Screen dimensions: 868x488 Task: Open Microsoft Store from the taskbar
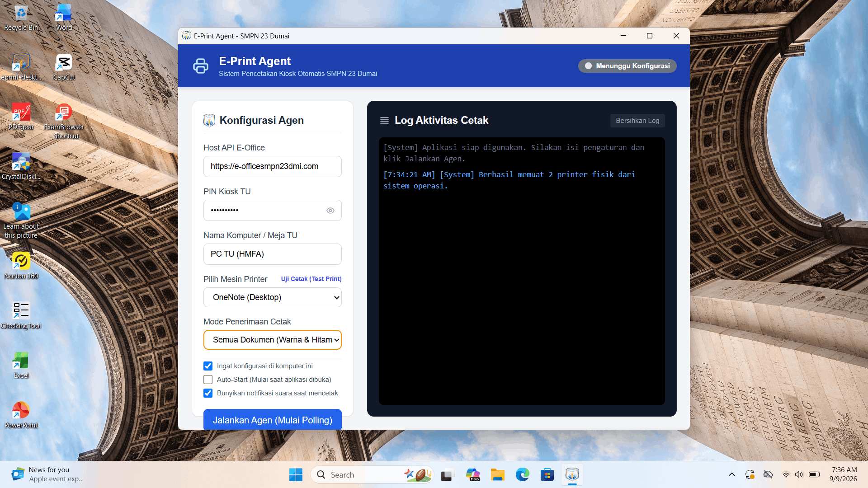[547, 474]
